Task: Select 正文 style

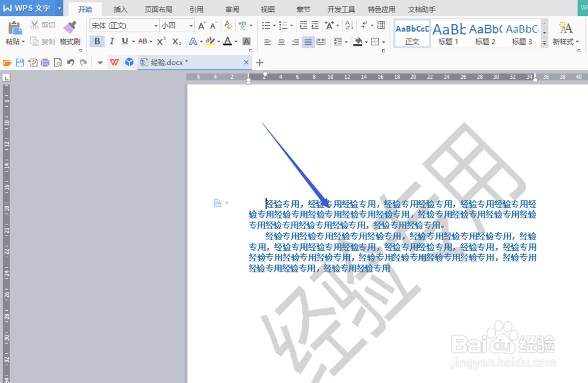Action: point(412,34)
